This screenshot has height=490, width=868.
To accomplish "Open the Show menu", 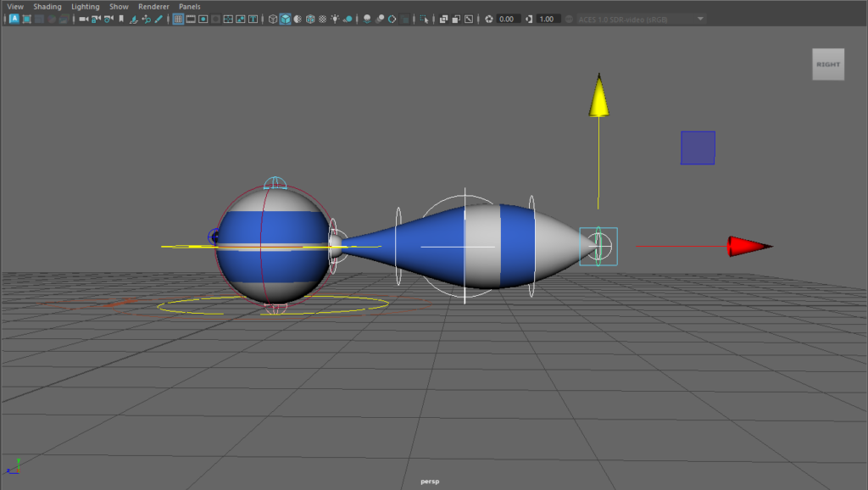I will click(119, 7).
